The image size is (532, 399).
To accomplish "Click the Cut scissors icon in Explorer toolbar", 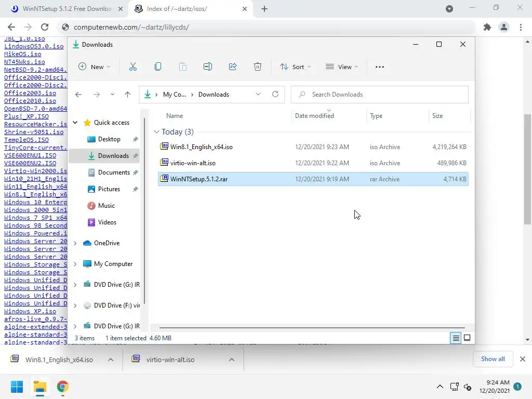I will pyautogui.click(x=132, y=67).
